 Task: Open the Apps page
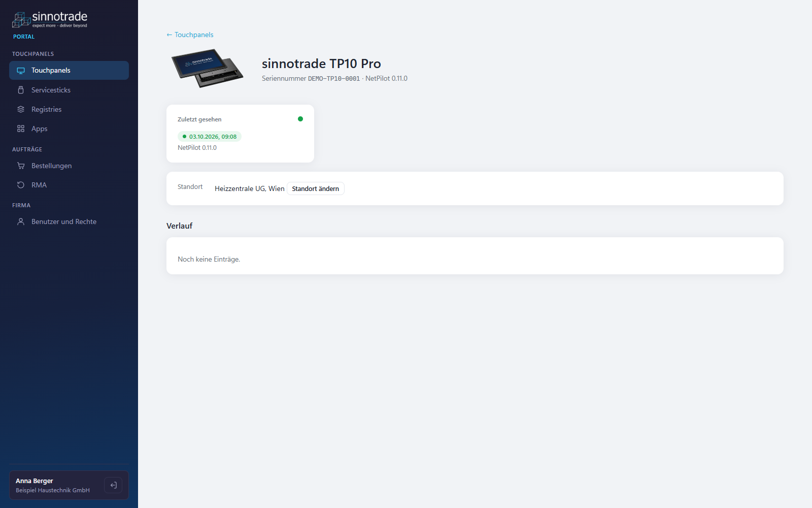[69, 129]
